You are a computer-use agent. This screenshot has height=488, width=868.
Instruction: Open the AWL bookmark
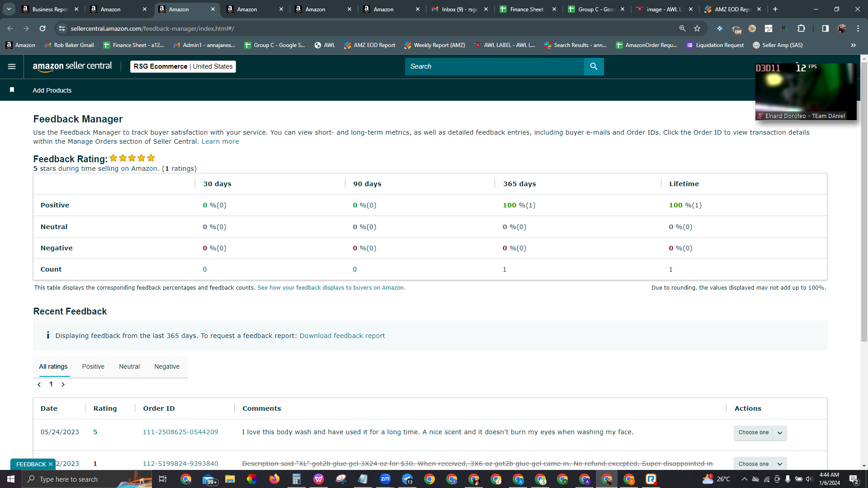(325, 45)
